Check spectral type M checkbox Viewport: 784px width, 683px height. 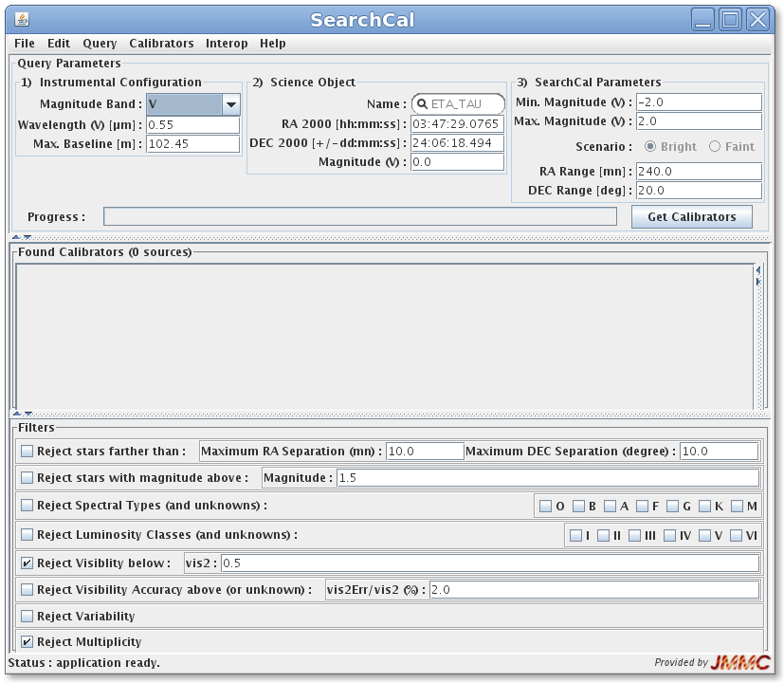[x=737, y=507]
